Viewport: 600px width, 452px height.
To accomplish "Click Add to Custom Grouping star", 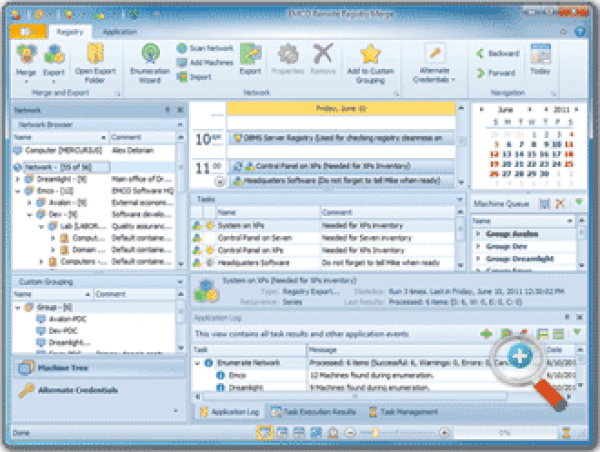I will point(370,63).
